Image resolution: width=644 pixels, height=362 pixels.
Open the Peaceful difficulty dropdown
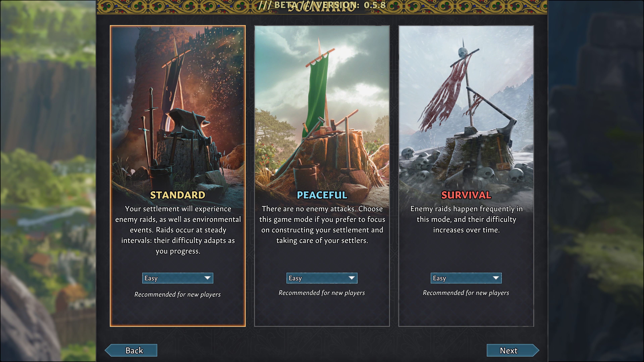point(322,278)
